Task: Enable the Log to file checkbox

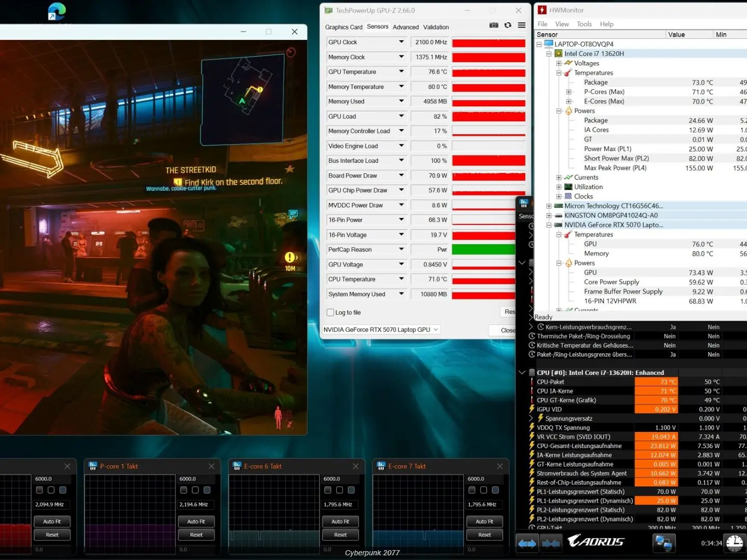Action: (330, 313)
